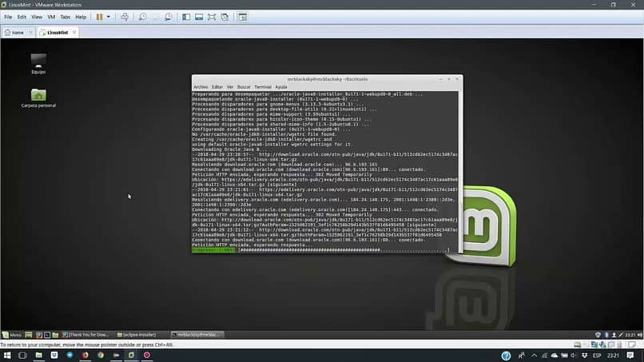Open terminal Ayuda menu
The height and width of the screenshot is (362, 644).
pyautogui.click(x=281, y=86)
